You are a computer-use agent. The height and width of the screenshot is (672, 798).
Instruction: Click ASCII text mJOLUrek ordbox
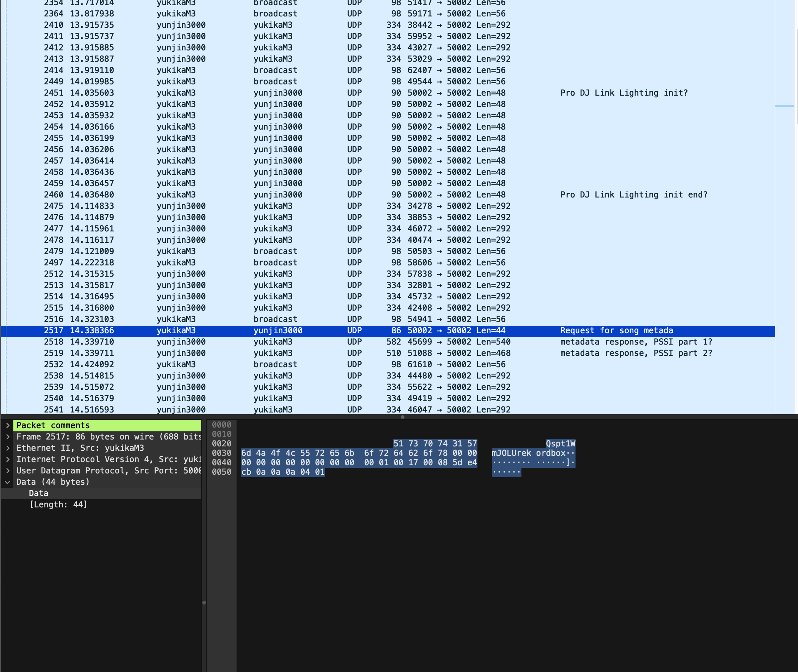click(x=528, y=453)
